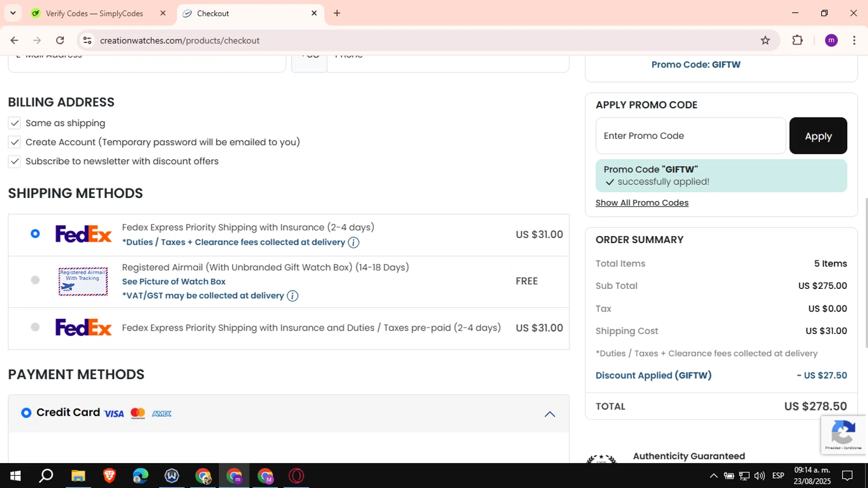Toggle the Same as shipping checkbox

click(14, 123)
